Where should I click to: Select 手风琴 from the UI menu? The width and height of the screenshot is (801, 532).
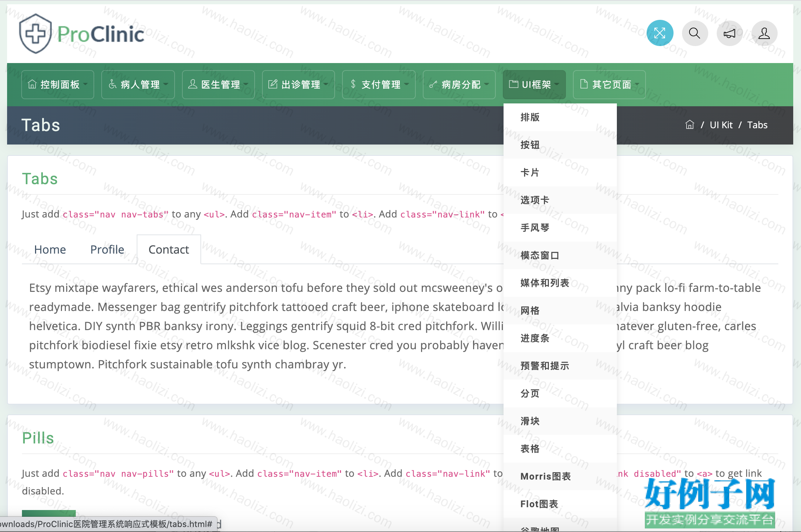[x=560, y=228]
